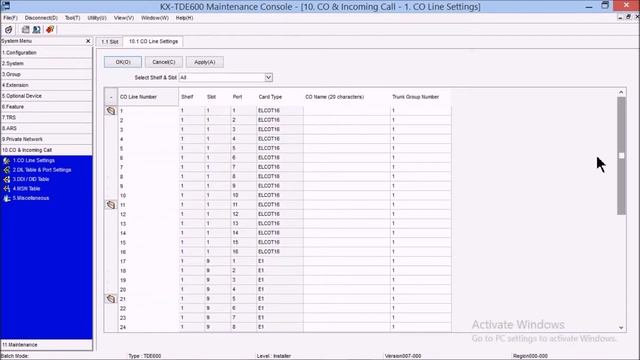Click the first toolbar icon with circular arrow

[x=9, y=29]
